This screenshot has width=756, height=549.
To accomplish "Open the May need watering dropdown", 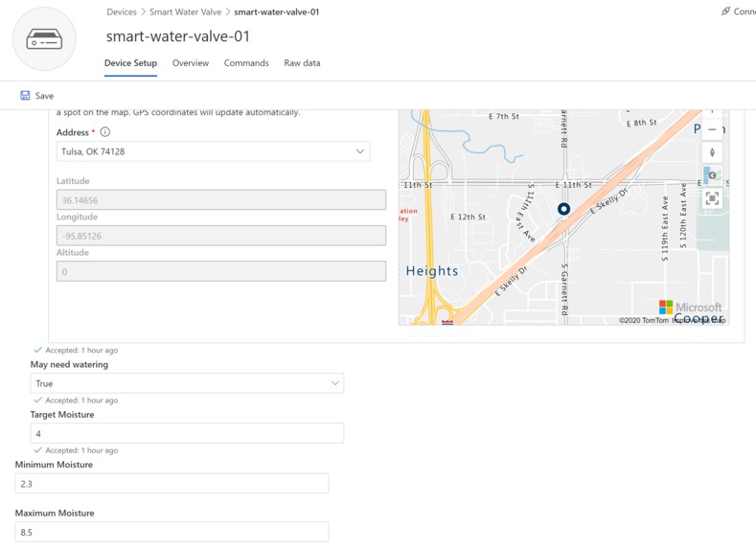I will point(187,383).
